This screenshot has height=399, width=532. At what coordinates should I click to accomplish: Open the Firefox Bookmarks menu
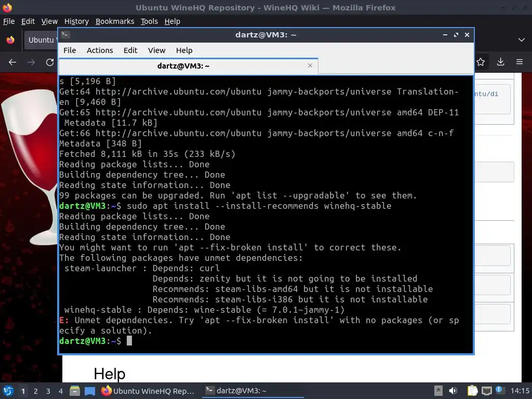[115, 21]
